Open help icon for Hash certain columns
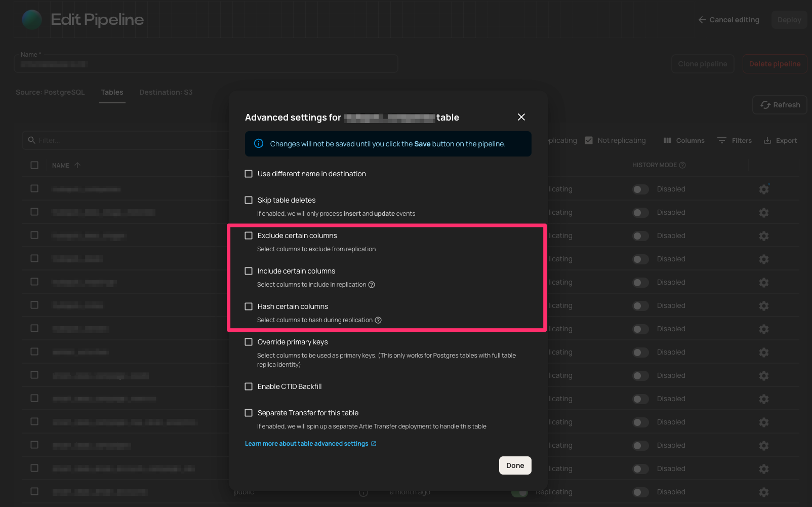This screenshot has height=507, width=812. tap(378, 320)
